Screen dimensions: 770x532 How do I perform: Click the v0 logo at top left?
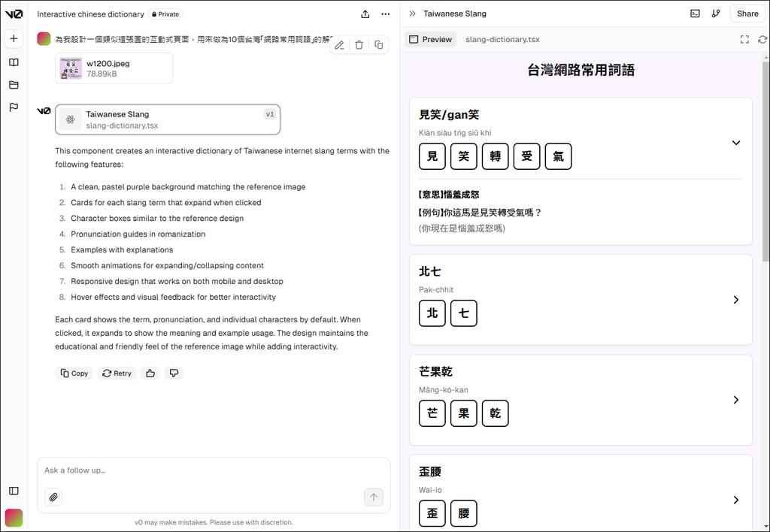pos(14,14)
